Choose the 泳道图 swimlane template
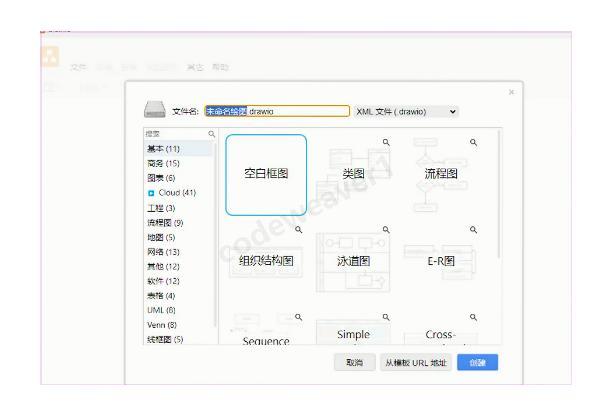Viewport: 613px width, 416px height. [x=353, y=262]
